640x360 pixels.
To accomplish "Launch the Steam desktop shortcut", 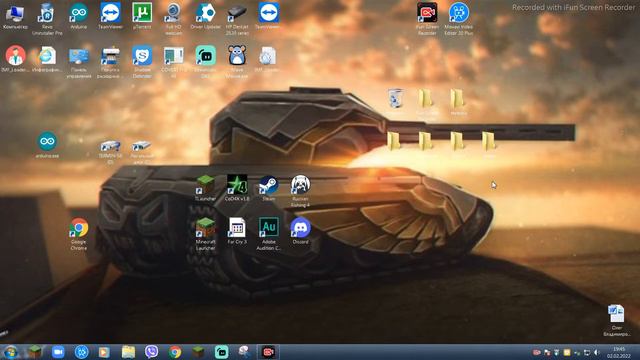I will pyautogui.click(x=269, y=188).
